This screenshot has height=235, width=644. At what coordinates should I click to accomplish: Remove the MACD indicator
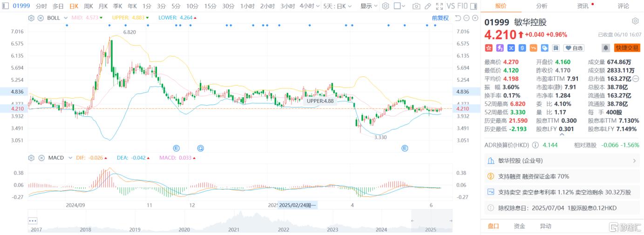tap(41, 158)
